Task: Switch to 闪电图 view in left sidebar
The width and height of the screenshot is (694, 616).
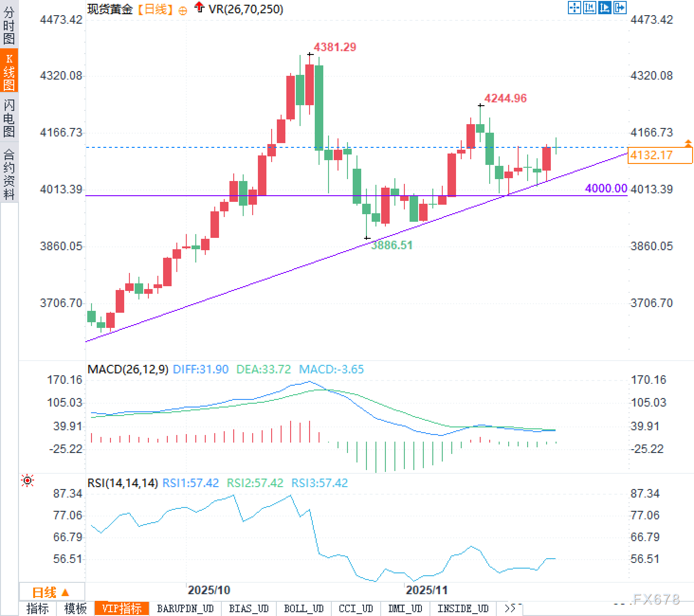Action: pyautogui.click(x=9, y=113)
